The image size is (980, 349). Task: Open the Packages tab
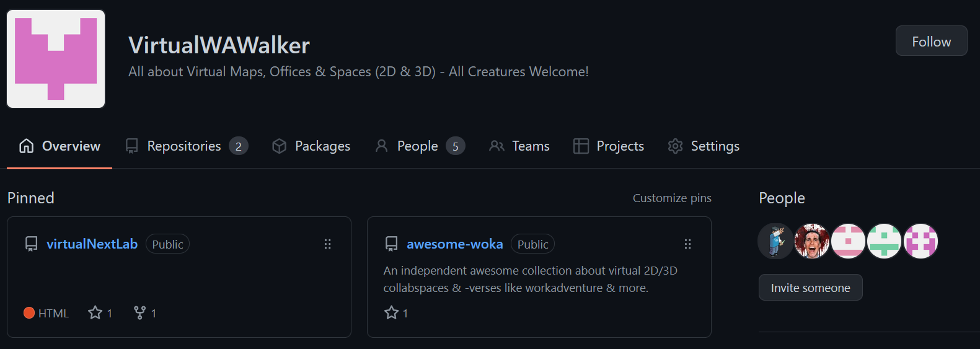point(311,146)
